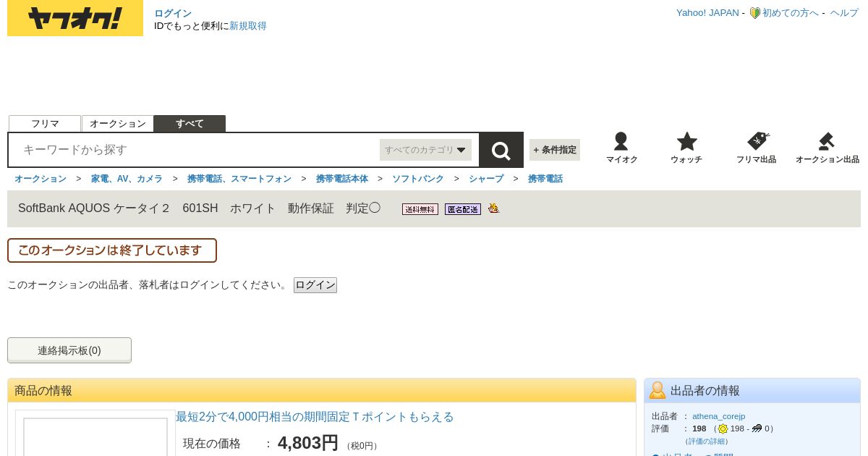Select the オークション tab
Screen dimensions: 868x456
pyautogui.click(x=118, y=124)
